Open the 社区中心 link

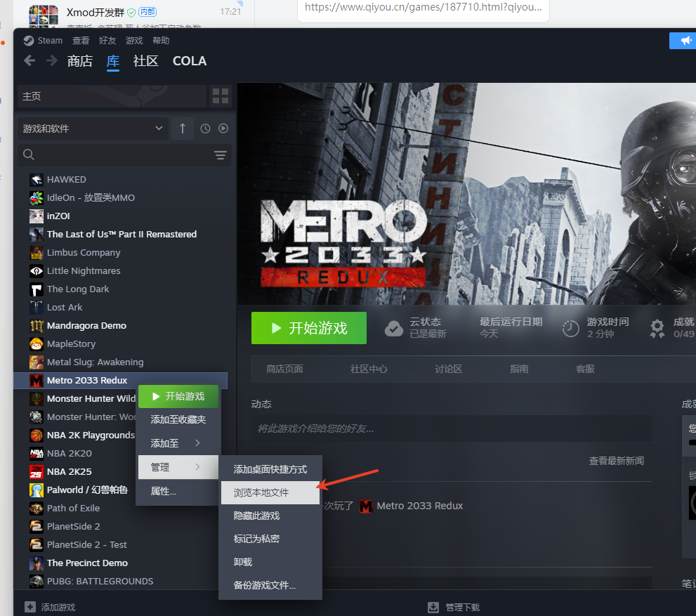(369, 369)
